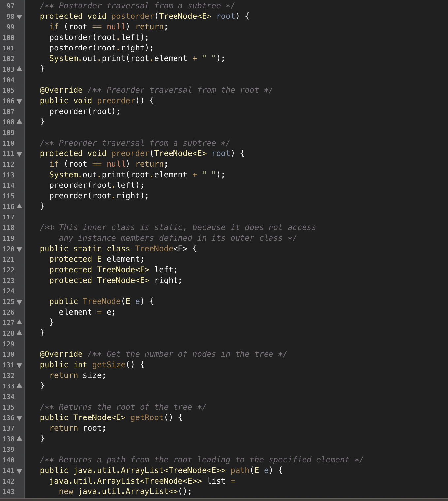Click the fold end marker at line 108
Image resolution: width=448 pixels, height=501 pixels.
[19, 122]
